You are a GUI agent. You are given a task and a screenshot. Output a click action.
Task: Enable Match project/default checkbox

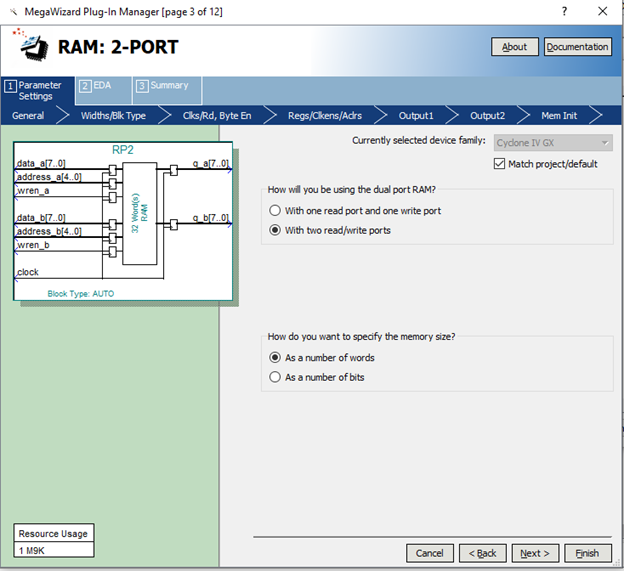[x=500, y=164]
